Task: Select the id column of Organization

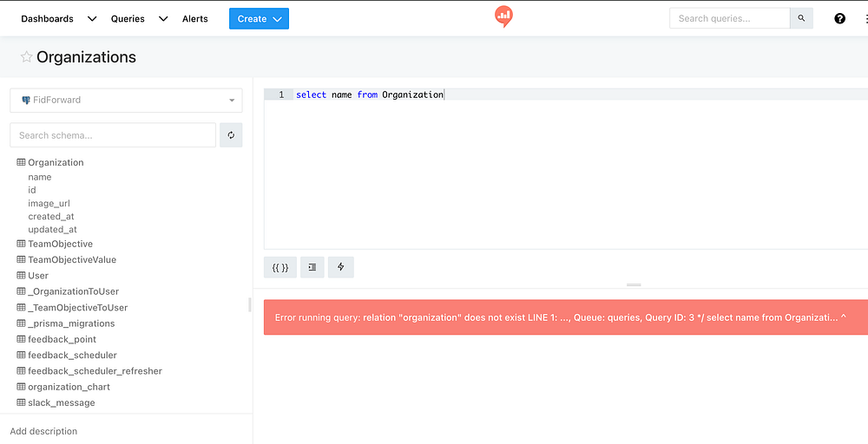Action: coord(32,190)
